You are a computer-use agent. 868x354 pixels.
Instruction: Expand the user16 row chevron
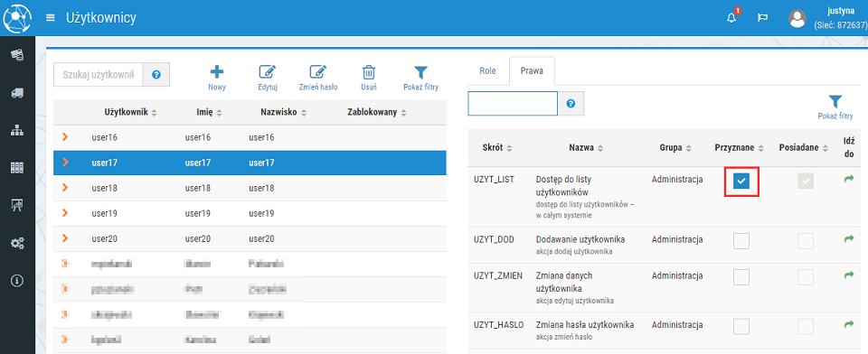(65, 136)
